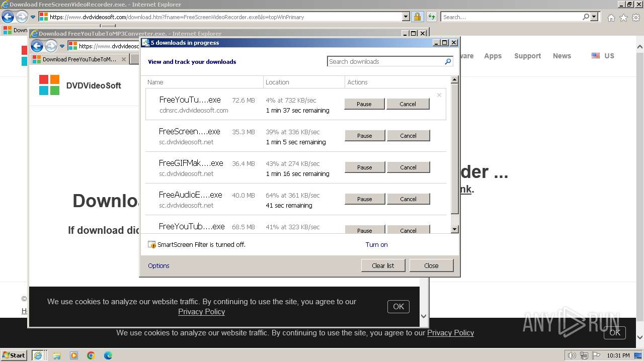Pause the FreeAudioE download
The image size is (644, 362).
click(365, 199)
